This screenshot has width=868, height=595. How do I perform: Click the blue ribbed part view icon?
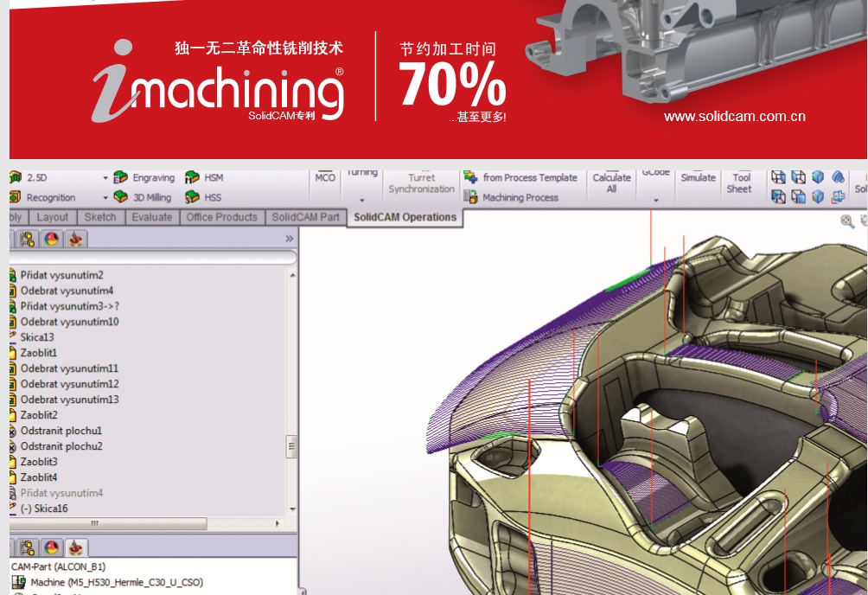coord(838,177)
